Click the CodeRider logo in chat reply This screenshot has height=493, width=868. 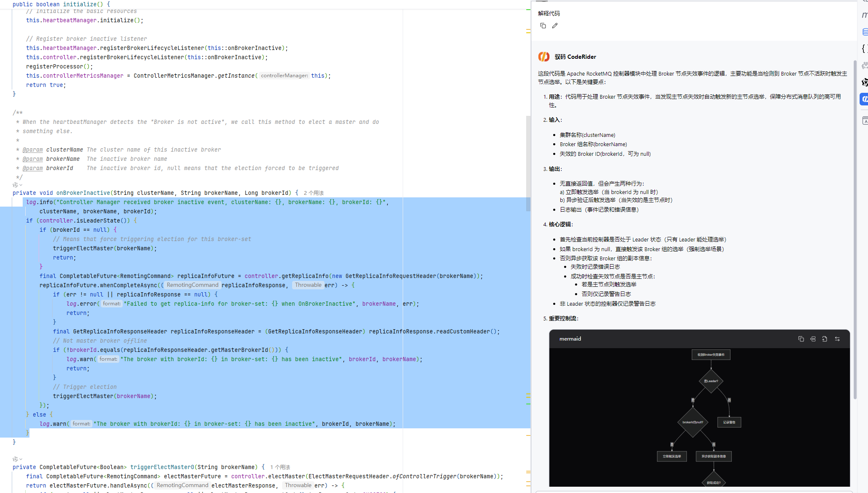click(544, 57)
